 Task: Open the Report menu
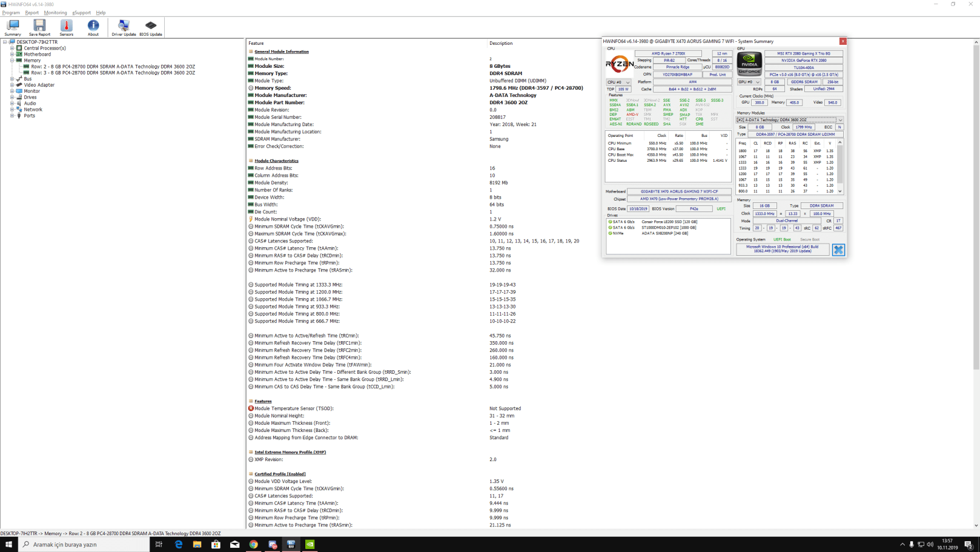pos(31,13)
